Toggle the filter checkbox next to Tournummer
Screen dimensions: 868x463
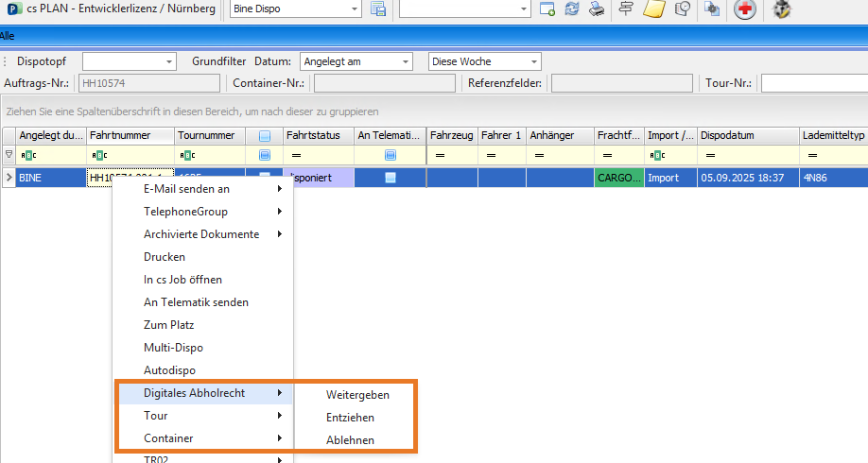click(264, 154)
